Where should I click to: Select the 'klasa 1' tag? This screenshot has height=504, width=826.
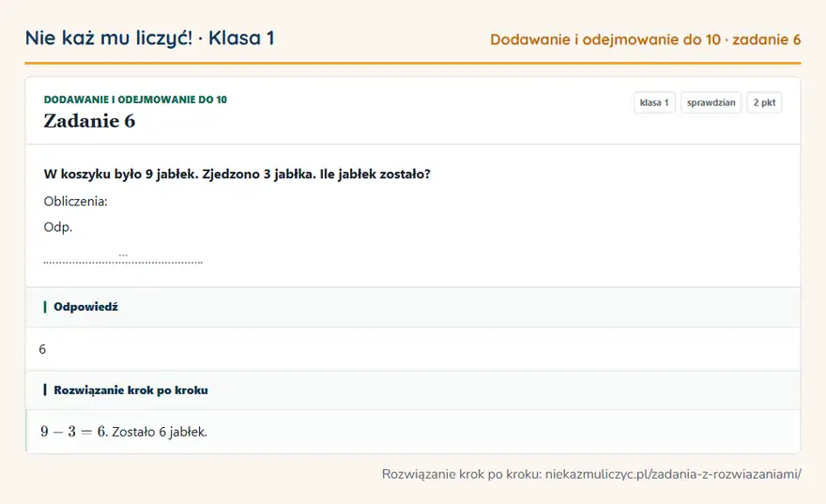(654, 102)
